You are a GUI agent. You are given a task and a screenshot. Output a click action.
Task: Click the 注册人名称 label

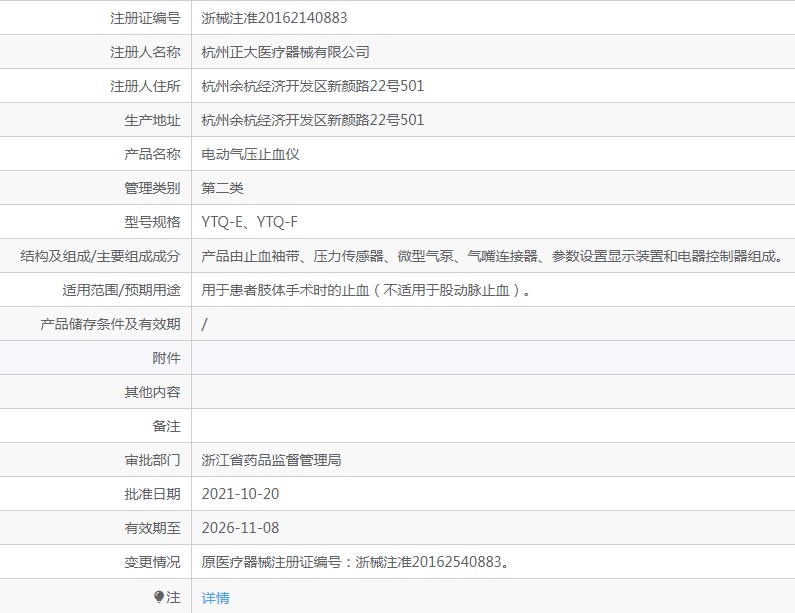(x=145, y=52)
